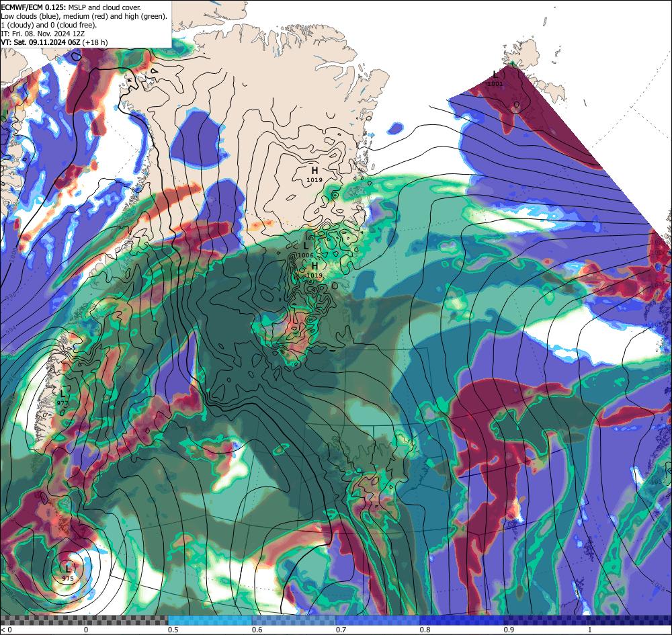
Task: Click the '1' colorbar label
Action: tap(590, 630)
